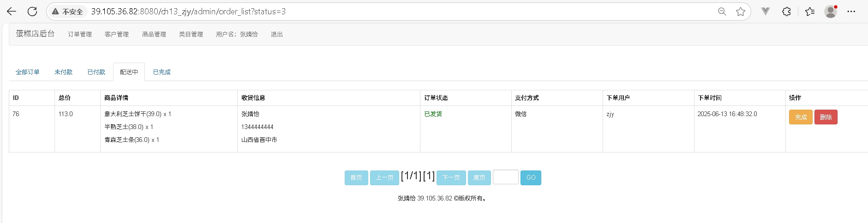868x223 pixels.
Task: Reload the page with refresh icon
Action: (32, 12)
